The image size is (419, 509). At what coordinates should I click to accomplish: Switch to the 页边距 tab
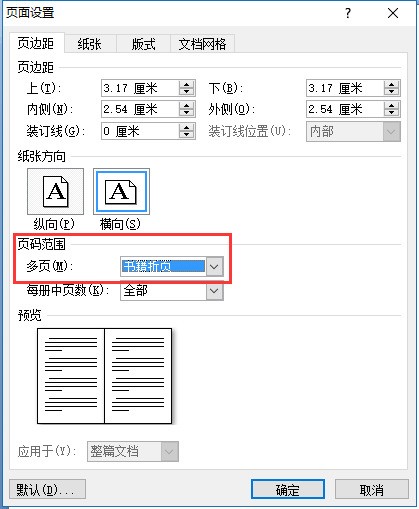tap(36, 43)
